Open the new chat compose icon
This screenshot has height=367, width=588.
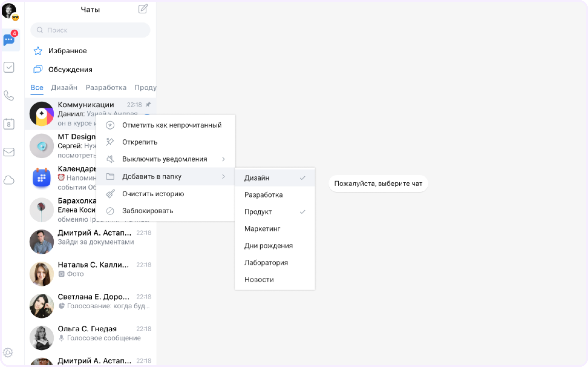point(143,9)
